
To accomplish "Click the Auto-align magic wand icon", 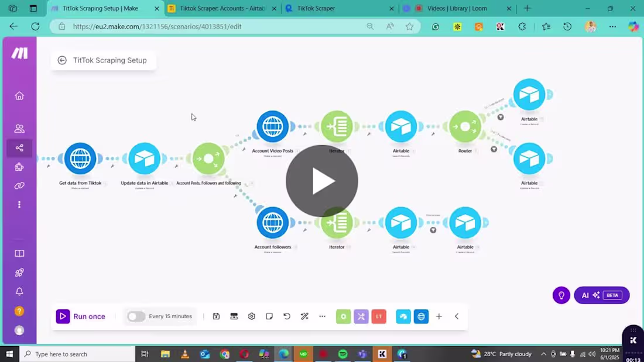I will tap(304, 316).
